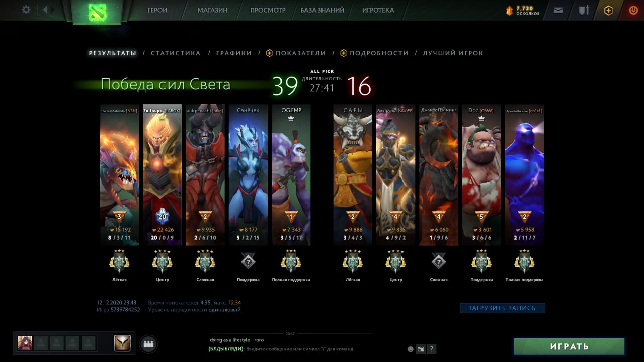Click the green Играть button

pos(569,346)
